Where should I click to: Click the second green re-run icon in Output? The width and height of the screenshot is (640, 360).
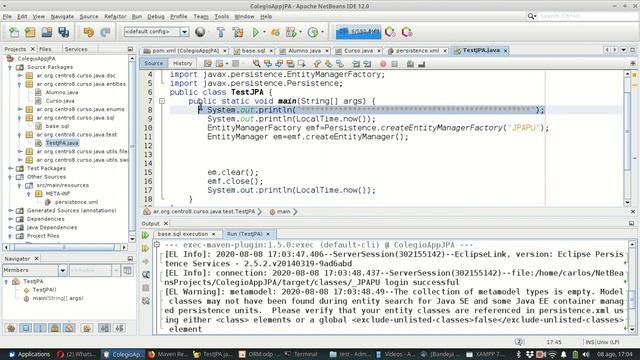click(x=145, y=248)
